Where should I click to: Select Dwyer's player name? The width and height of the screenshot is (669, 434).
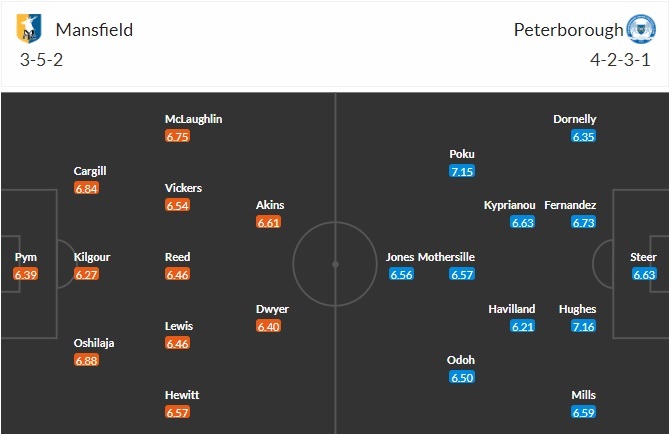pyautogui.click(x=272, y=309)
